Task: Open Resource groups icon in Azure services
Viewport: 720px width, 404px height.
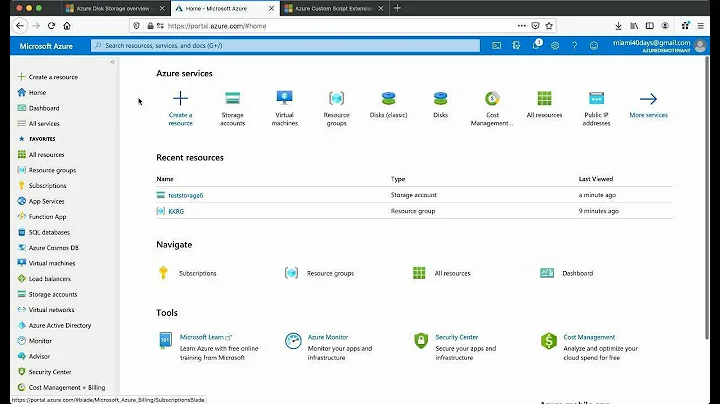Action: pos(337,98)
